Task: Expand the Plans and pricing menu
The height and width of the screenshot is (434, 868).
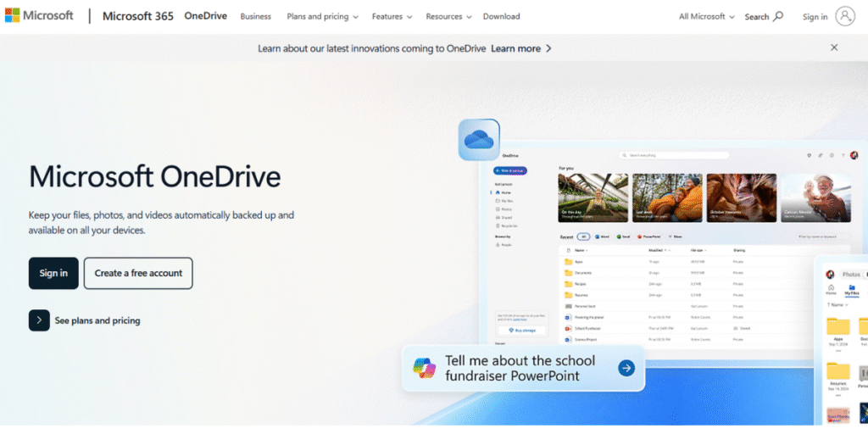Action: click(322, 17)
